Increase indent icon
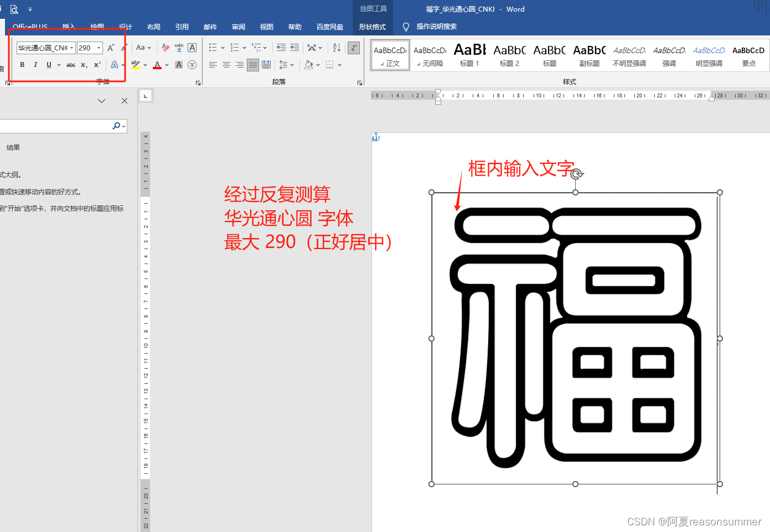This screenshot has width=770, height=532. coord(294,48)
